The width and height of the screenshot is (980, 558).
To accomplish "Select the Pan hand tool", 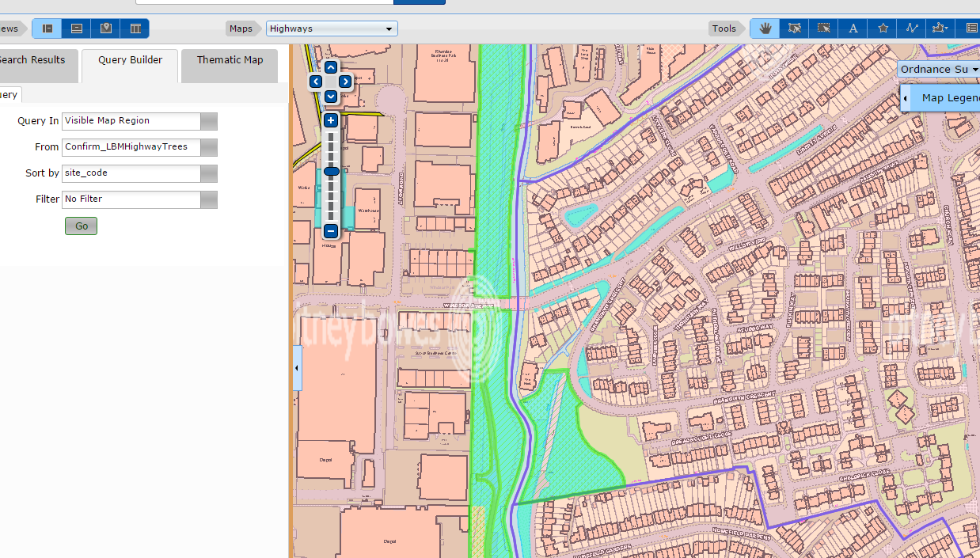I will [x=765, y=28].
